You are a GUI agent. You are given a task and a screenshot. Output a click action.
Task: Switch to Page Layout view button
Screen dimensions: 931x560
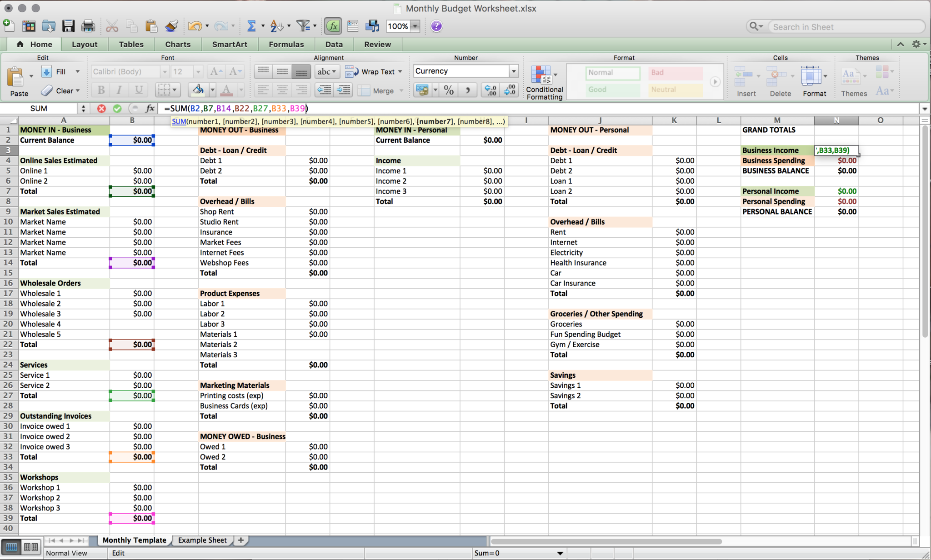(31, 547)
